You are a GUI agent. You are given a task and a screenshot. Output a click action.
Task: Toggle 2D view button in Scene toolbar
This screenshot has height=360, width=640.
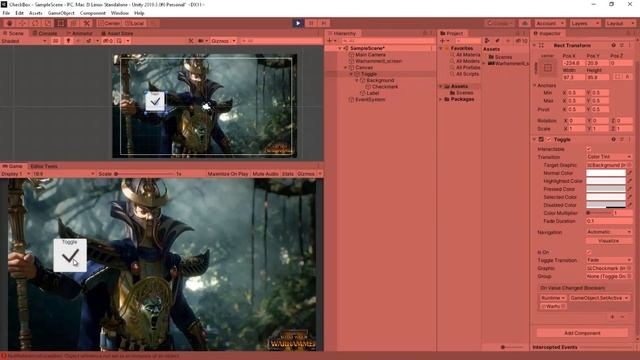click(x=56, y=41)
